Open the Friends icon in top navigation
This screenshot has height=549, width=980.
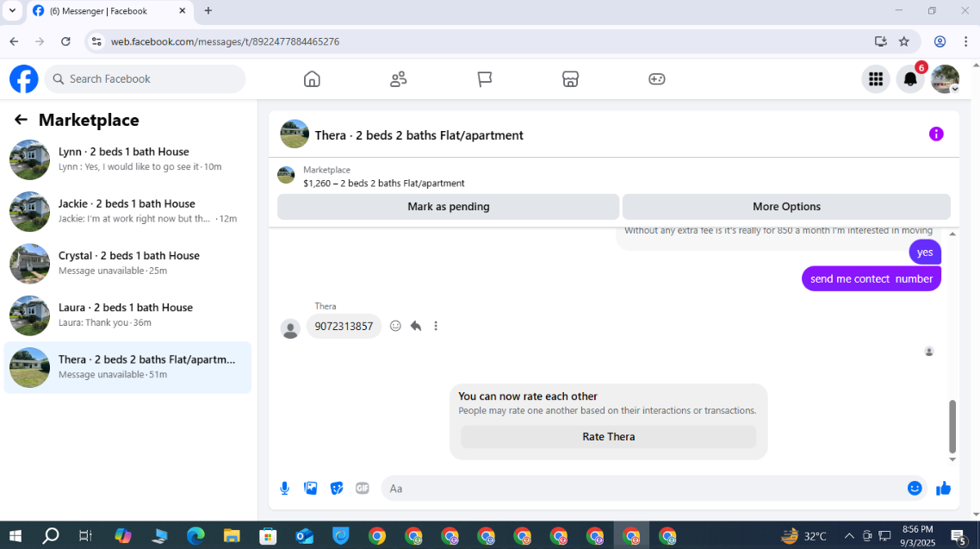(398, 78)
